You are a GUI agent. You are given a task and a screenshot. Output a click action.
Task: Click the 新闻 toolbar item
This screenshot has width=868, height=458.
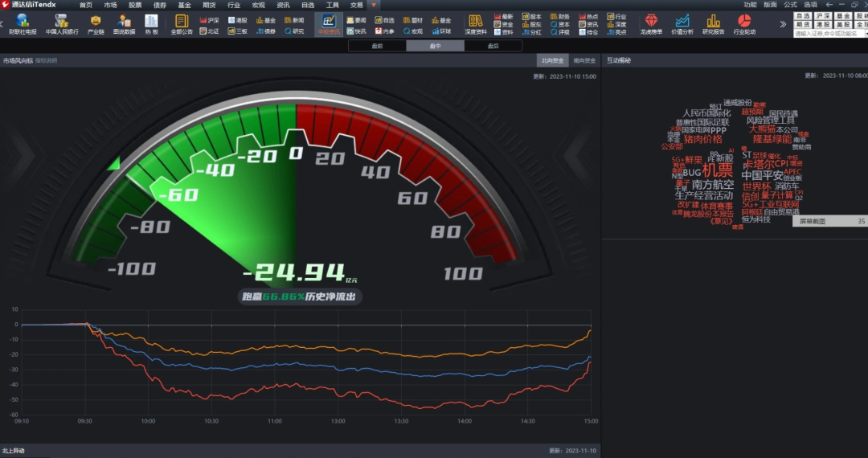pos(294,20)
